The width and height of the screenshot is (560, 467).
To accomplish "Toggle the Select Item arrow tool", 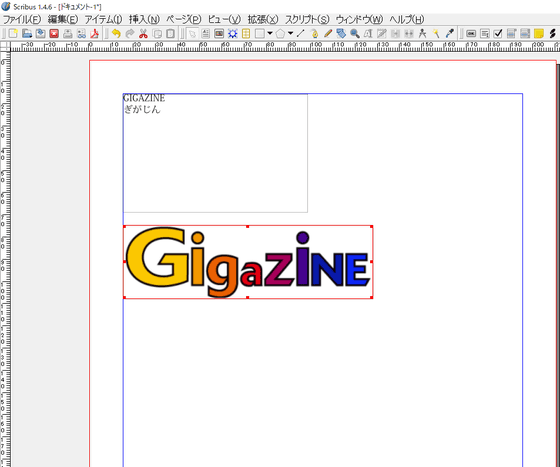I will [192, 34].
